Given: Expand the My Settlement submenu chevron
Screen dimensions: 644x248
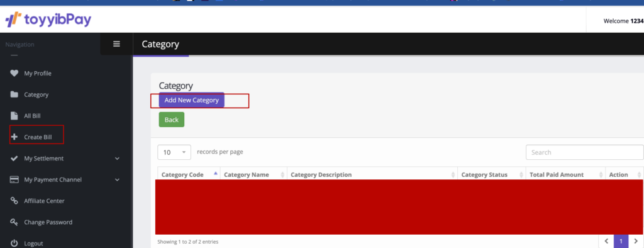Looking at the screenshot, I should click(117, 159).
